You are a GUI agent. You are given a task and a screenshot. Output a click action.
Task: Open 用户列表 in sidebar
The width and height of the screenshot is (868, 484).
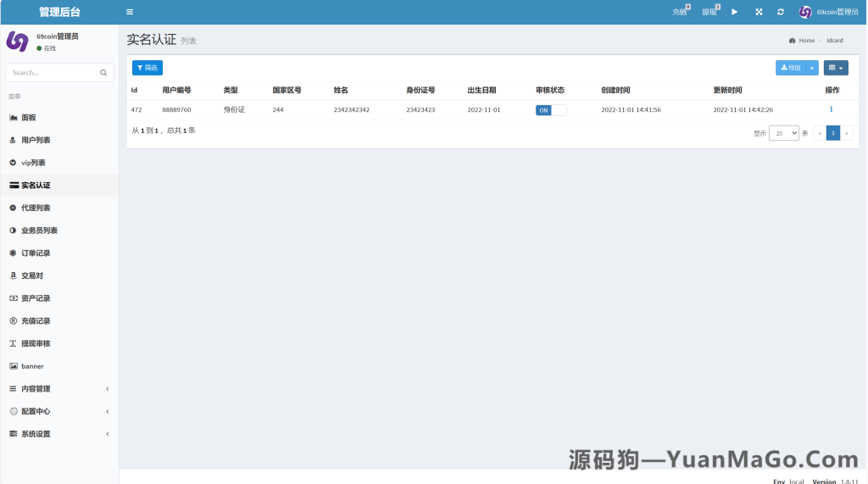[x=59, y=140]
